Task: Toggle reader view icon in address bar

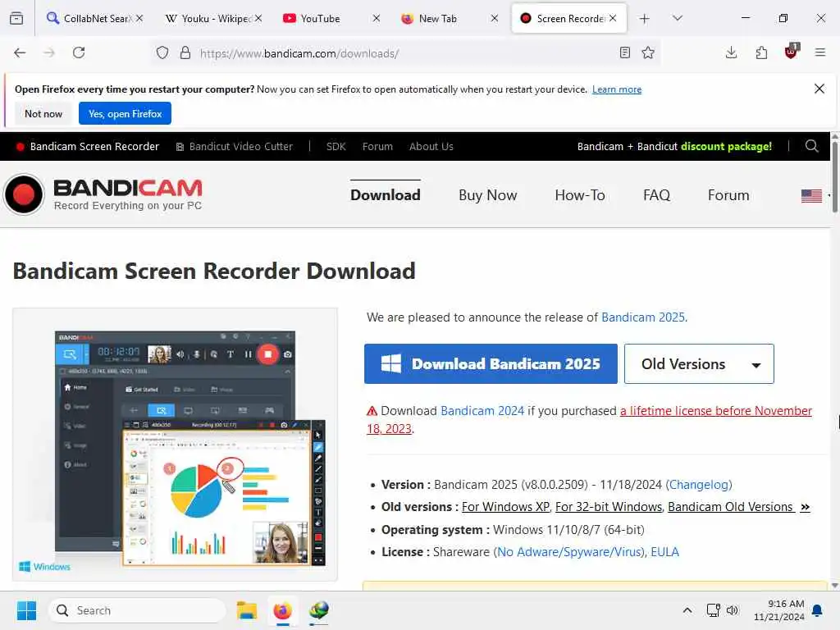Action: click(x=624, y=52)
